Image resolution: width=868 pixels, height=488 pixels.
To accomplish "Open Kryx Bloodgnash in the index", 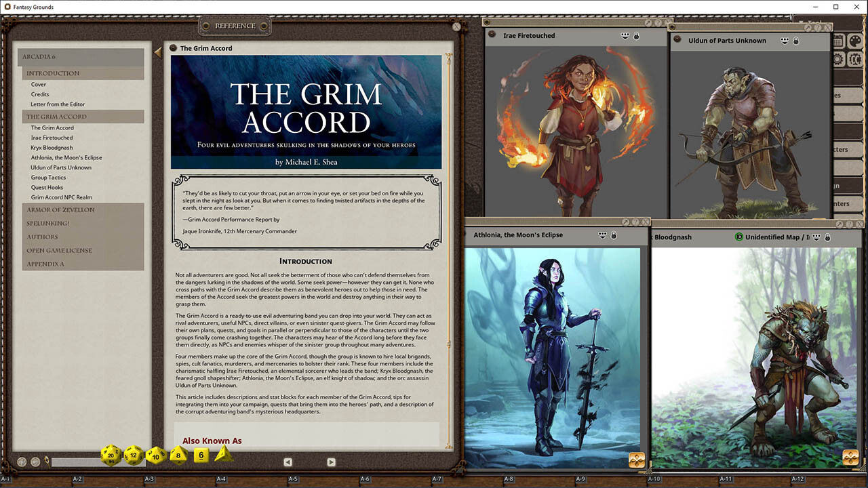I will click(x=52, y=148).
